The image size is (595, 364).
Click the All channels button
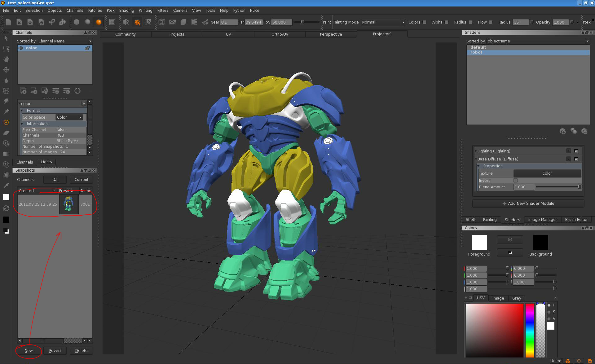[x=55, y=180]
